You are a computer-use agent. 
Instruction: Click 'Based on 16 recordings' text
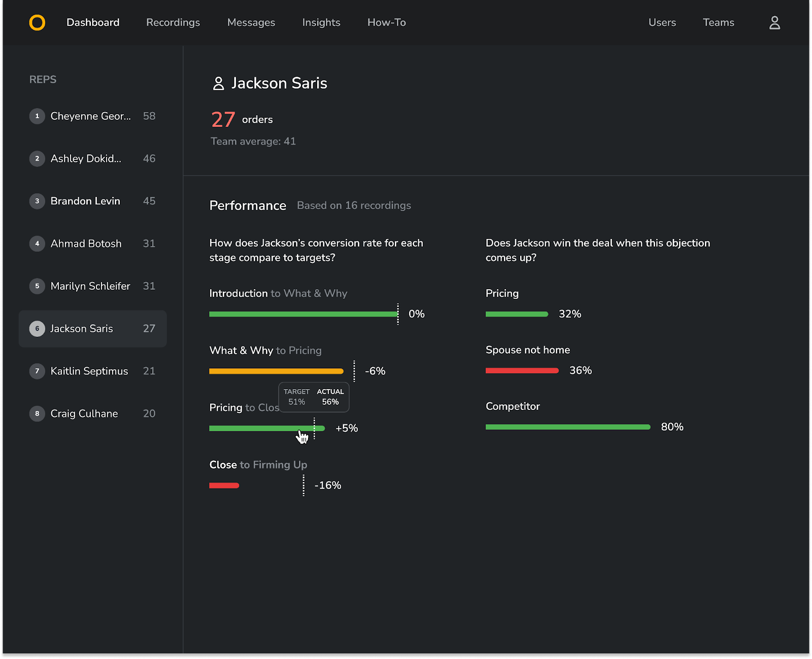coord(354,205)
